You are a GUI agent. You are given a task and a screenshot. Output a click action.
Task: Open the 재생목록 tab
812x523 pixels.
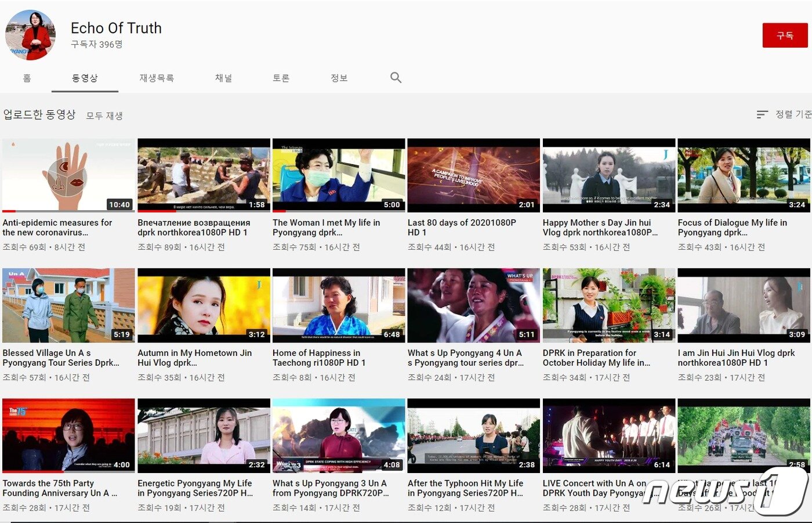pyautogui.click(x=157, y=78)
